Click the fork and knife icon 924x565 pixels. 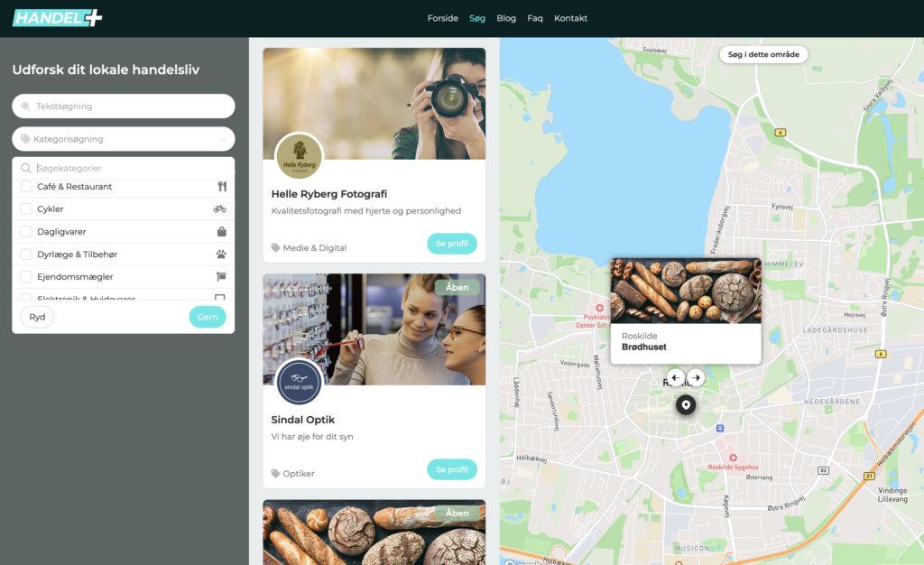[x=222, y=186]
